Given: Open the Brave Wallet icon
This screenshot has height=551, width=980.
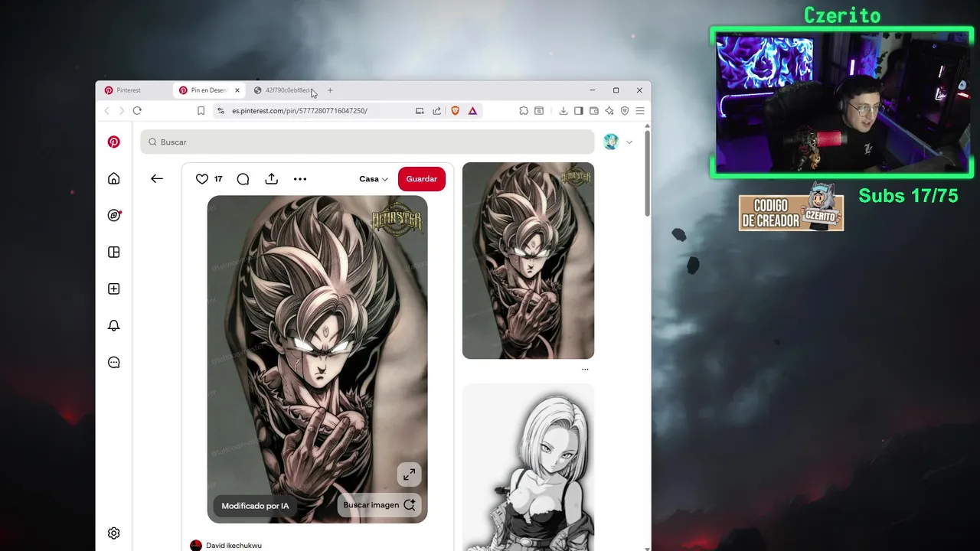Looking at the screenshot, I should [x=594, y=111].
